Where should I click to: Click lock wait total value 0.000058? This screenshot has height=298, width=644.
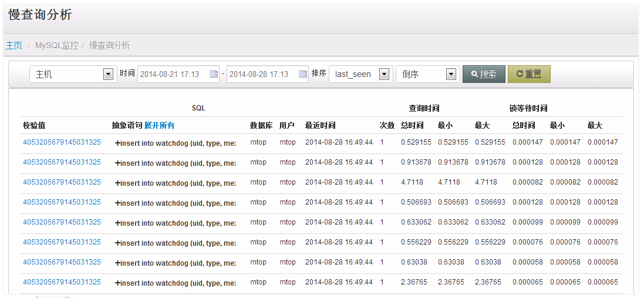click(x=528, y=262)
